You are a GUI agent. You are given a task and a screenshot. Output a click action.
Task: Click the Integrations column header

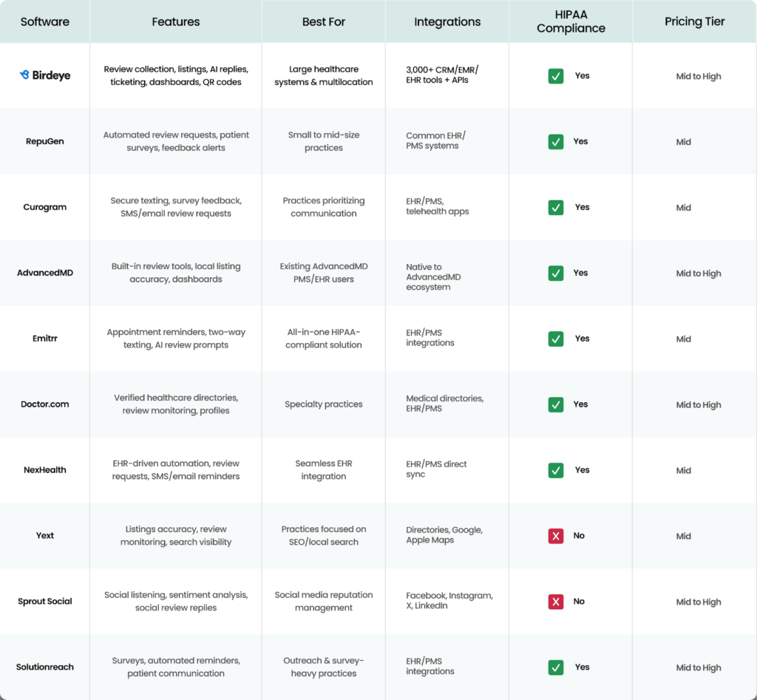coord(447,21)
